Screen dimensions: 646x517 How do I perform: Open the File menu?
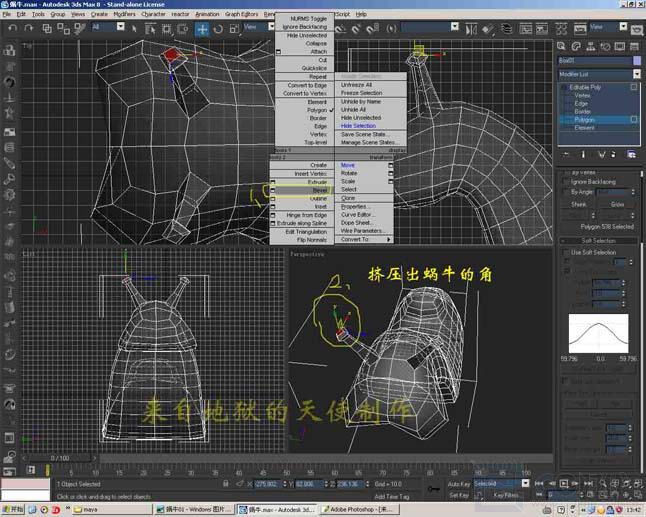tap(7, 14)
